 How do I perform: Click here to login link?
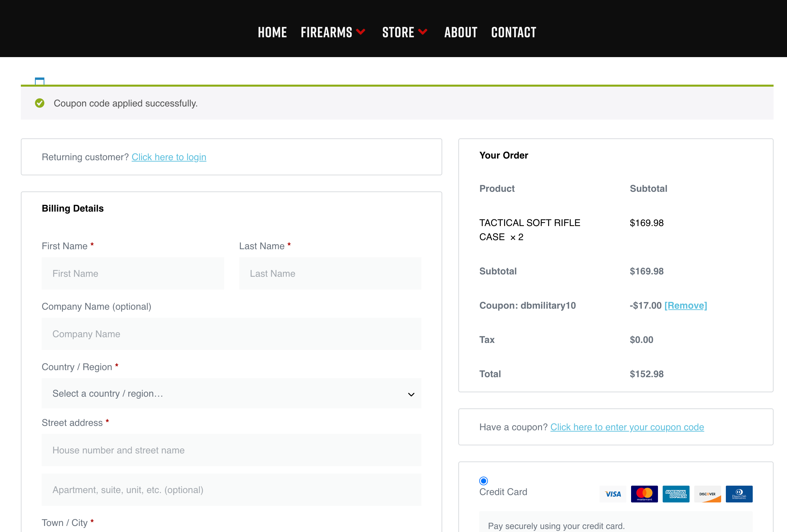[169, 157]
